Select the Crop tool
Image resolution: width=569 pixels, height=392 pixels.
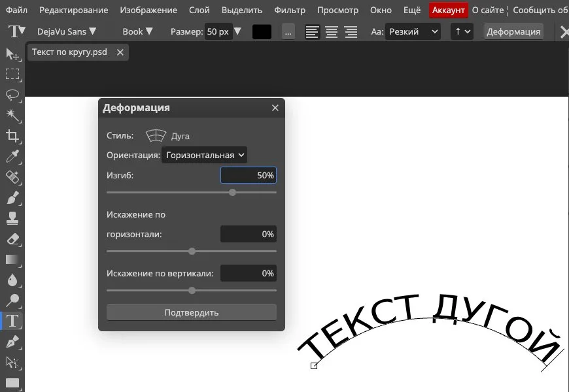tap(12, 136)
